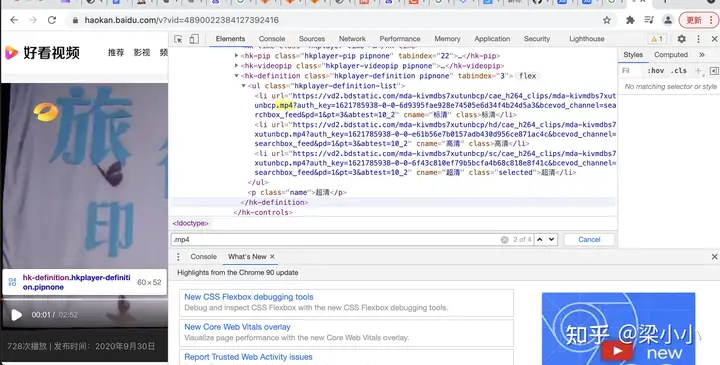Toggle .cls element classes panel

(x=678, y=71)
